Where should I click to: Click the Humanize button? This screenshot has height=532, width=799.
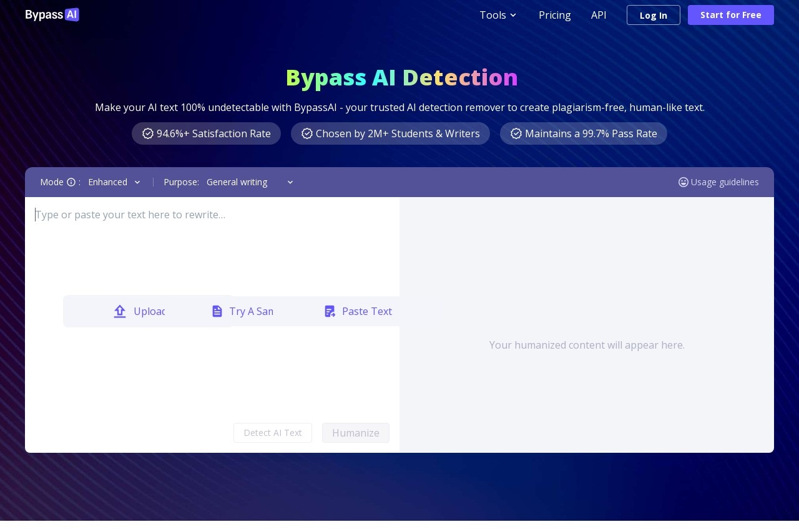point(356,433)
